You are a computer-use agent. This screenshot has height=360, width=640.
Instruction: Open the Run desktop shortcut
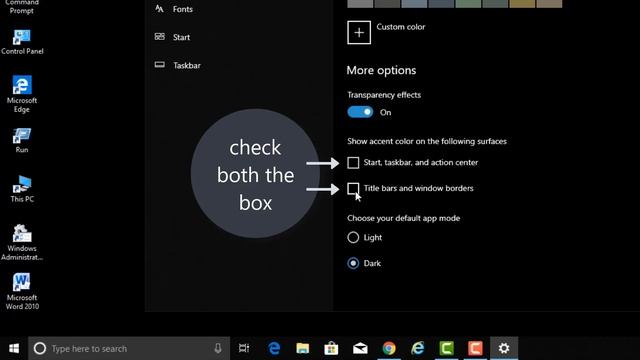(22, 140)
